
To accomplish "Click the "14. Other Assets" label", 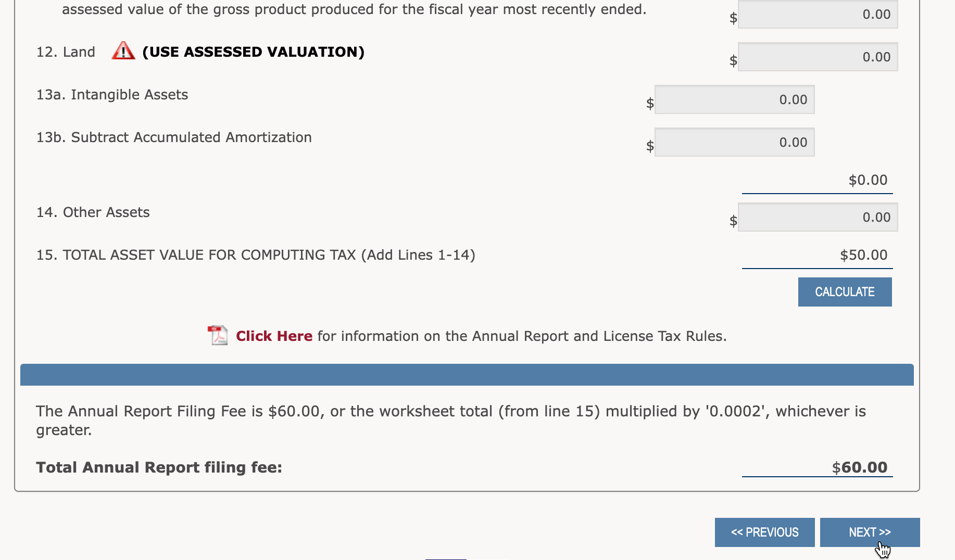I will pyautogui.click(x=93, y=212).
